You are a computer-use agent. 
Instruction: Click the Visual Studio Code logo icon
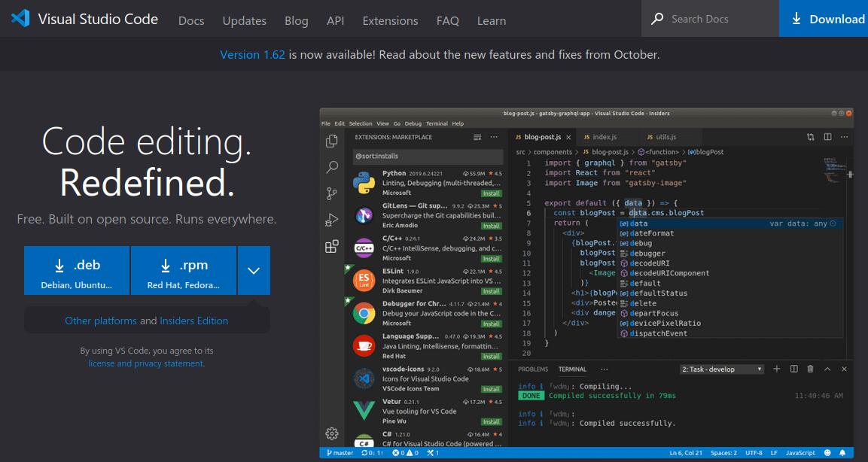tap(20, 19)
